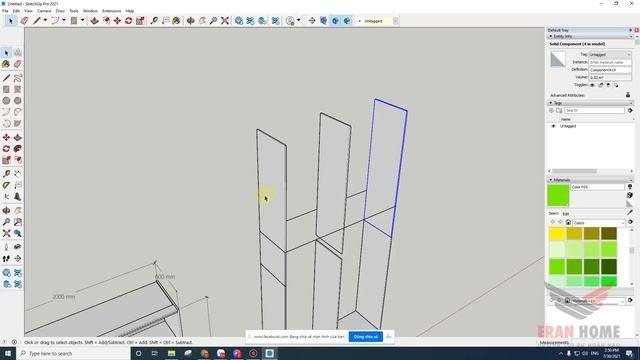Select the Orbit tool in top toolbar

pos(191,20)
